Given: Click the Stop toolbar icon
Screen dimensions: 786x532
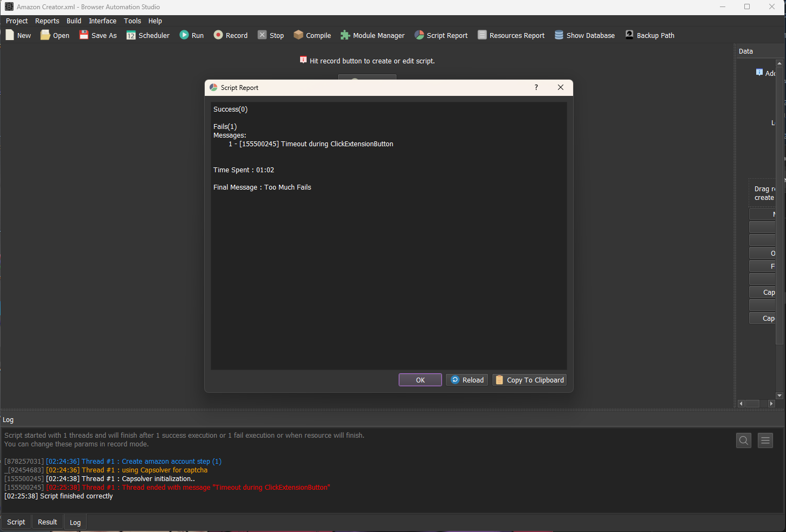Looking at the screenshot, I should point(262,35).
